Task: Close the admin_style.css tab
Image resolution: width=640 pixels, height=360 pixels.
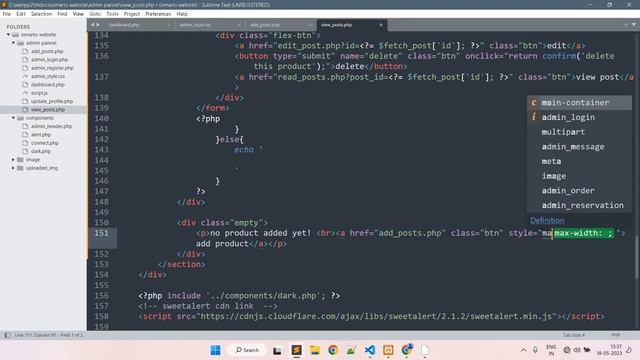Action: (239, 25)
